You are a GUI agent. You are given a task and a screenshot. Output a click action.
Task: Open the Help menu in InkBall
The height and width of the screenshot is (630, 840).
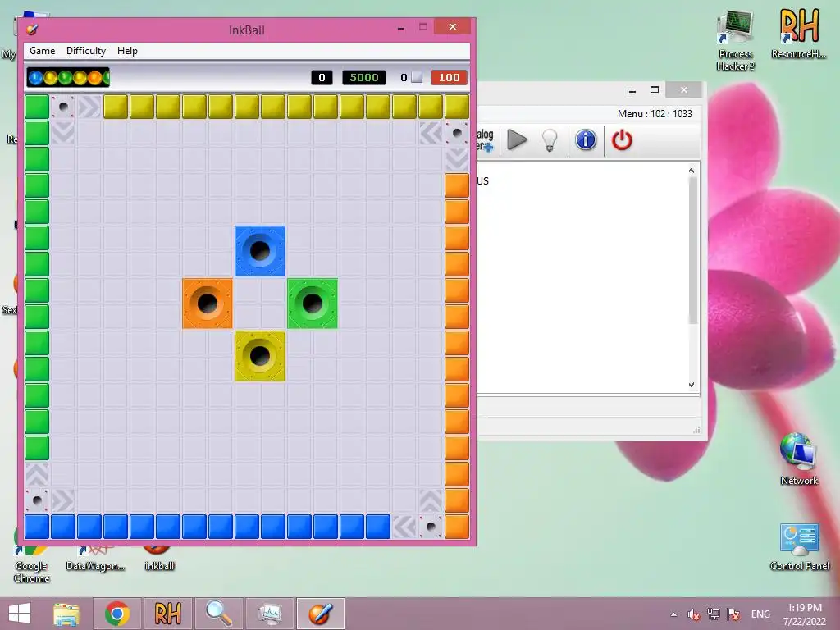(127, 51)
